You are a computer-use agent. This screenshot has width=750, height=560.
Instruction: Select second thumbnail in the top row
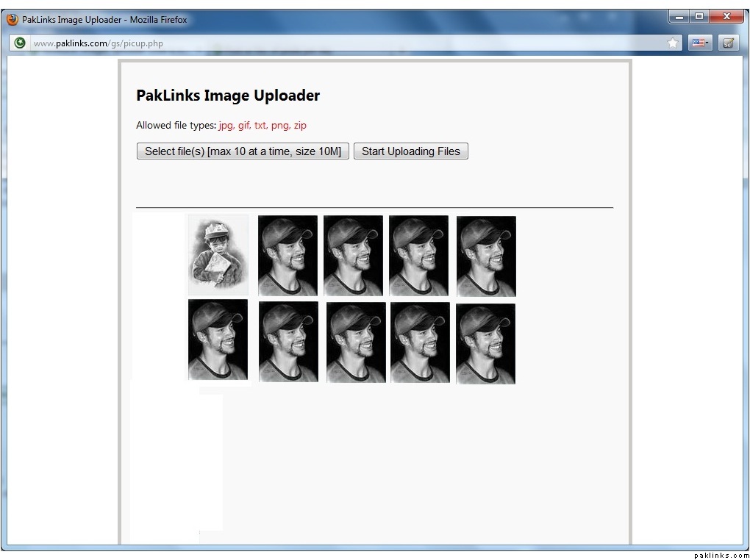point(287,256)
